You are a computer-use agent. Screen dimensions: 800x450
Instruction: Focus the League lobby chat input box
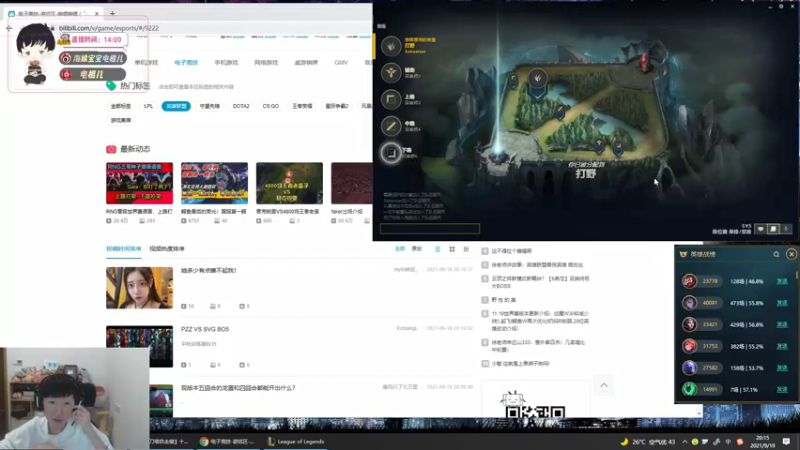click(430, 229)
